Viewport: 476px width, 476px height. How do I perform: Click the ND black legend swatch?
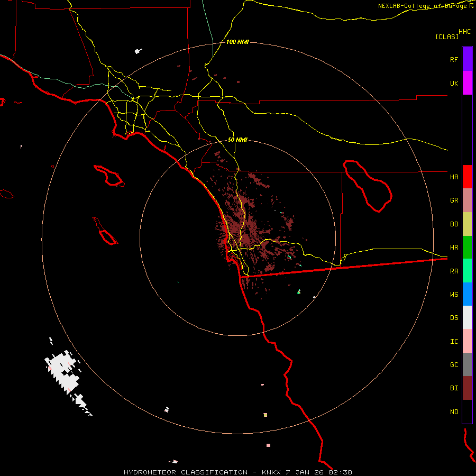tap(467, 411)
